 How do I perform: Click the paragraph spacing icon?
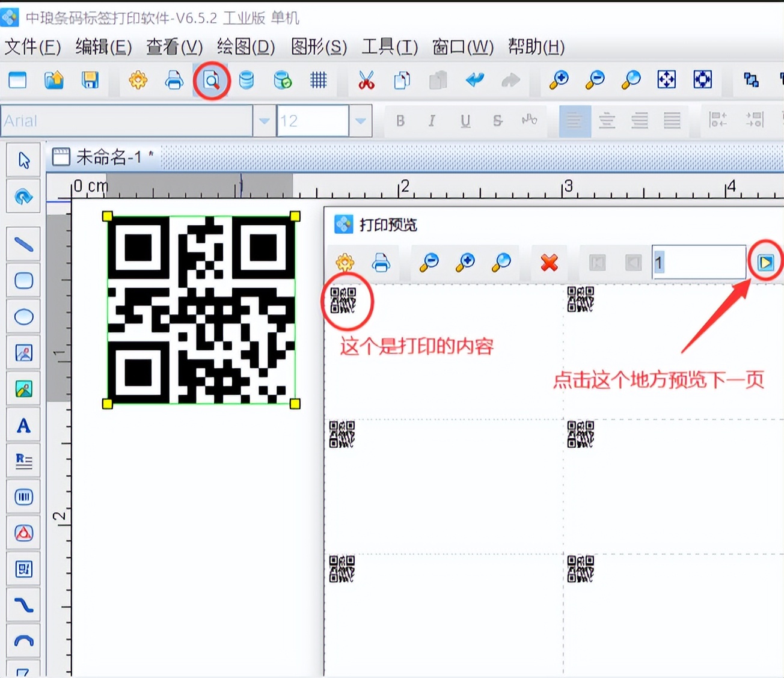[x=755, y=120]
